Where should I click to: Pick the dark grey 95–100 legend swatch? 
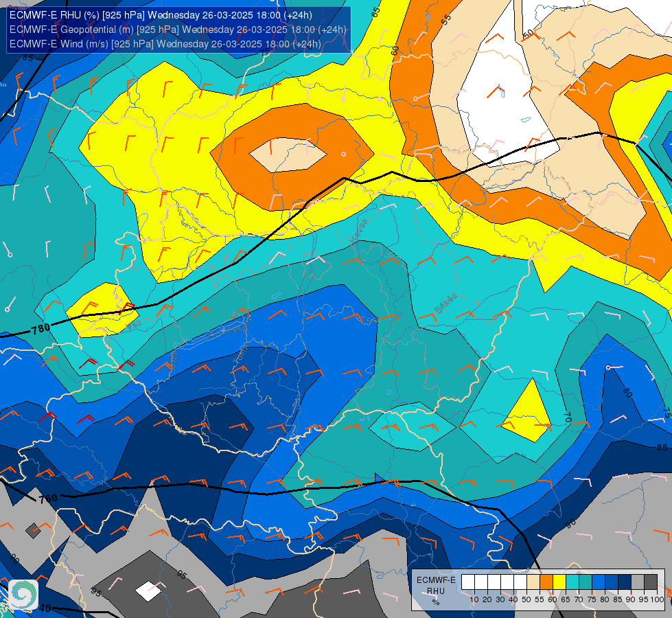651,582
